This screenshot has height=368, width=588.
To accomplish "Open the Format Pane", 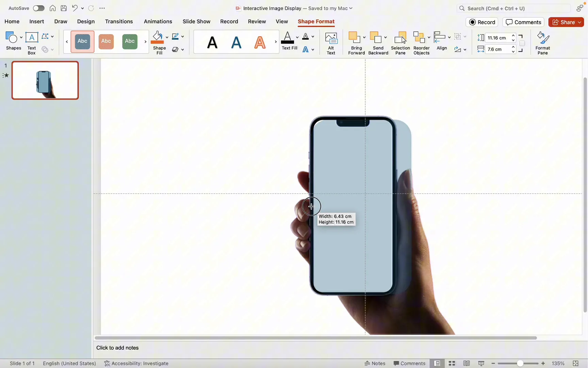I will [x=543, y=43].
